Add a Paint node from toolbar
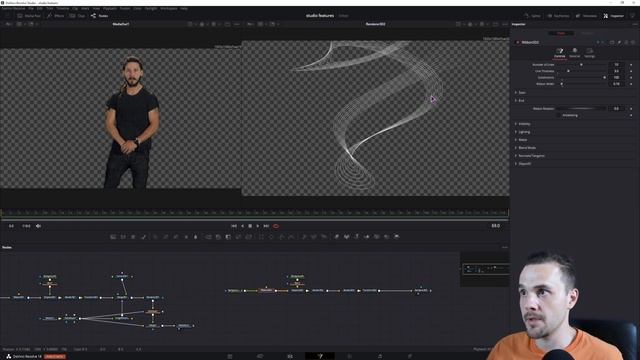 143,237
